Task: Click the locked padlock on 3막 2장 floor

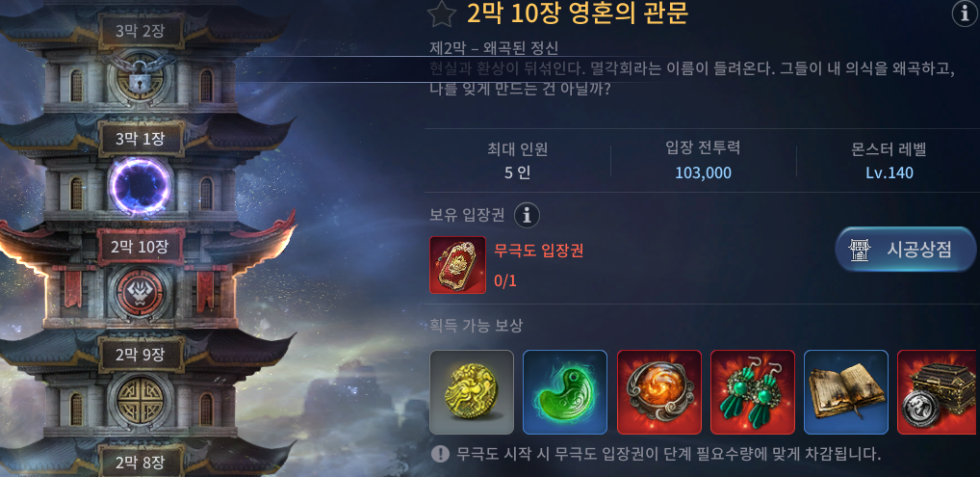Action: pos(141,76)
